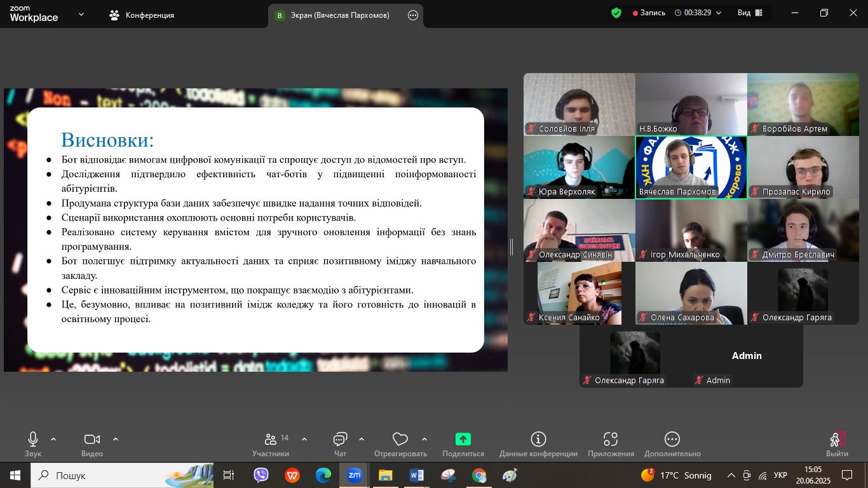Click the divider handle between slide and gallery
This screenshot has height=488, width=868.
pyautogui.click(x=512, y=247)
